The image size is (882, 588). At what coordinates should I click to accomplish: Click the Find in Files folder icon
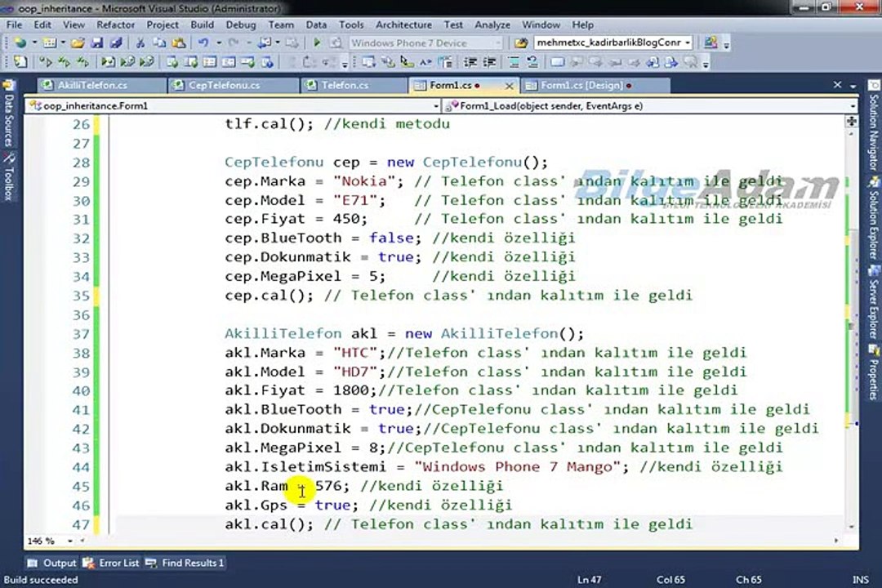(521, 42)
